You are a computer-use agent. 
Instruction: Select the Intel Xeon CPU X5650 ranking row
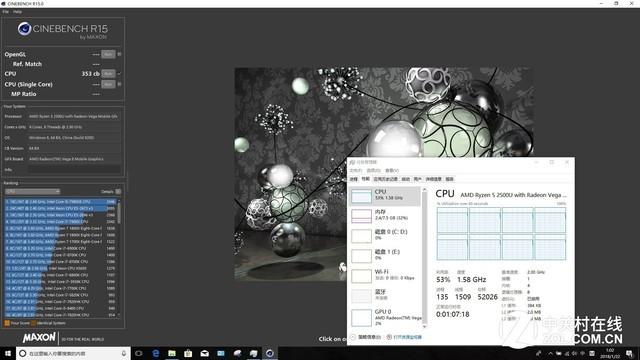61,268
